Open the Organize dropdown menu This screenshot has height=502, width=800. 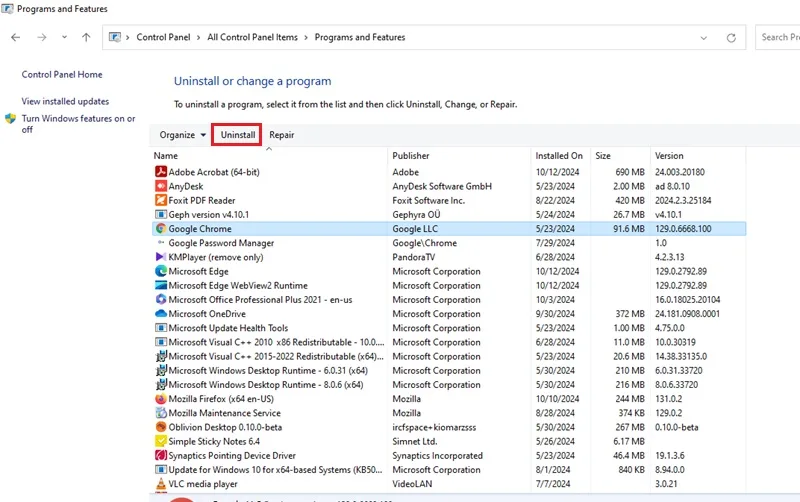coord(183,135)
